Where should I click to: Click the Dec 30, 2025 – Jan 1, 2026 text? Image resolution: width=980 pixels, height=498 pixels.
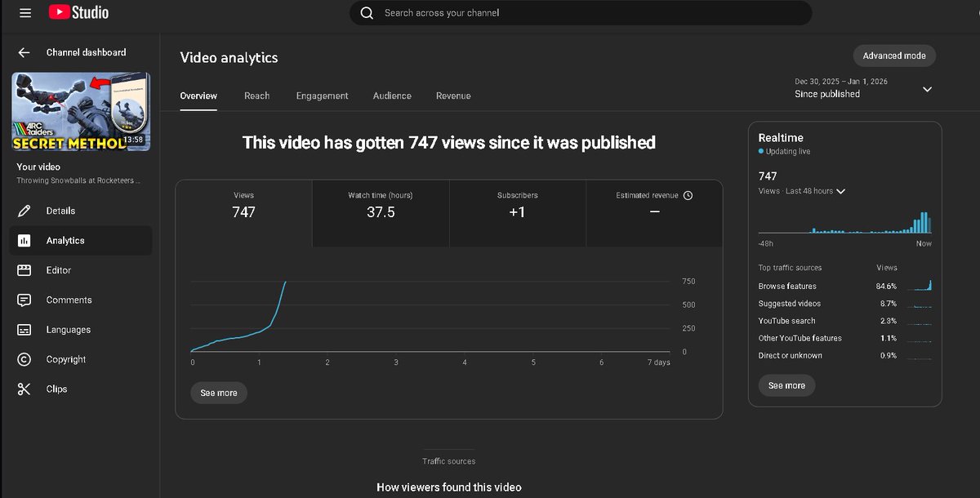point(841,82)
